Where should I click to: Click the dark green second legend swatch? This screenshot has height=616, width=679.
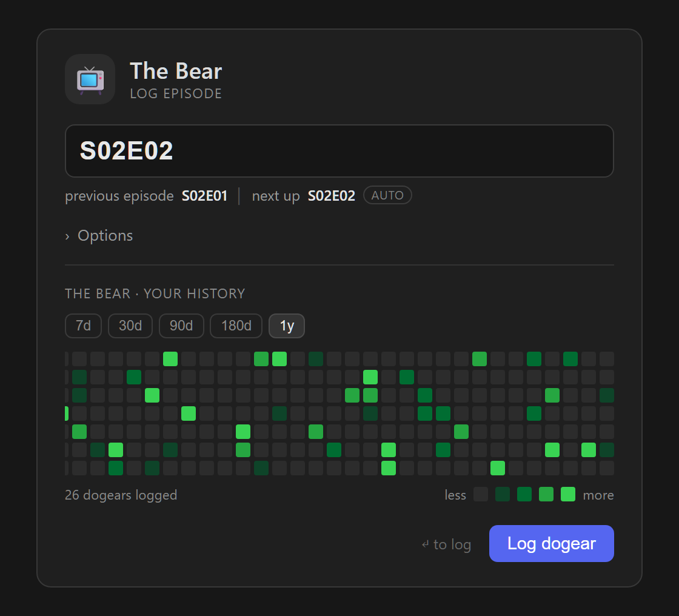click(503, 494)
